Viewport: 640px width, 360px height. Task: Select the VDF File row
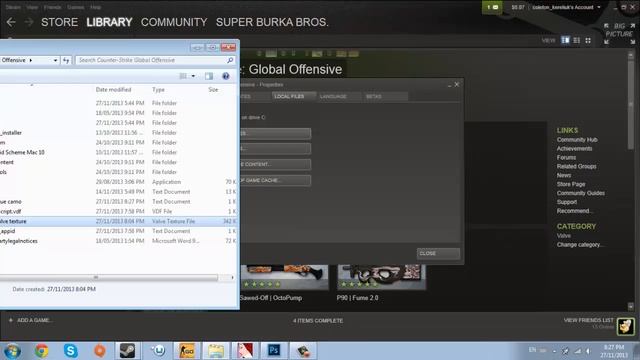point(118,211)
